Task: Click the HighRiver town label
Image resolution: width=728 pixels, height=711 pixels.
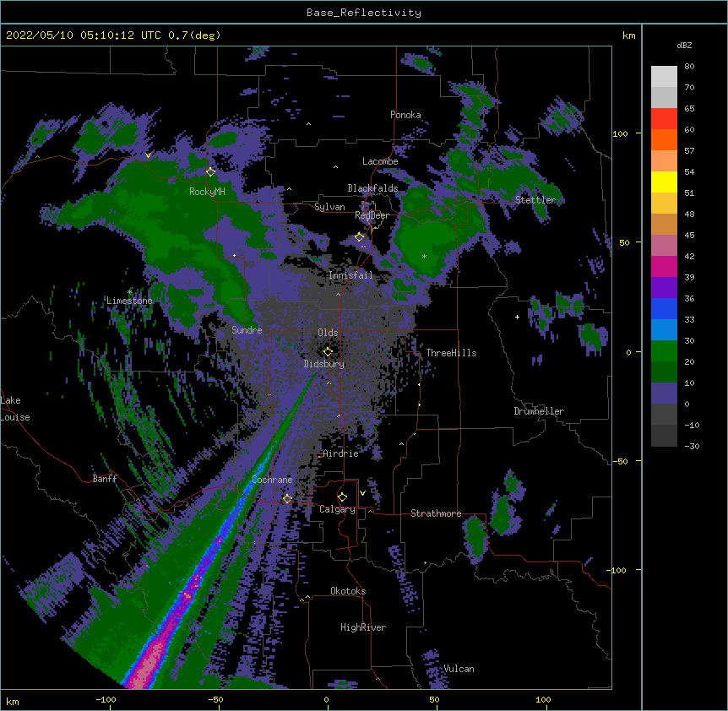Action: tap(363, 627)
